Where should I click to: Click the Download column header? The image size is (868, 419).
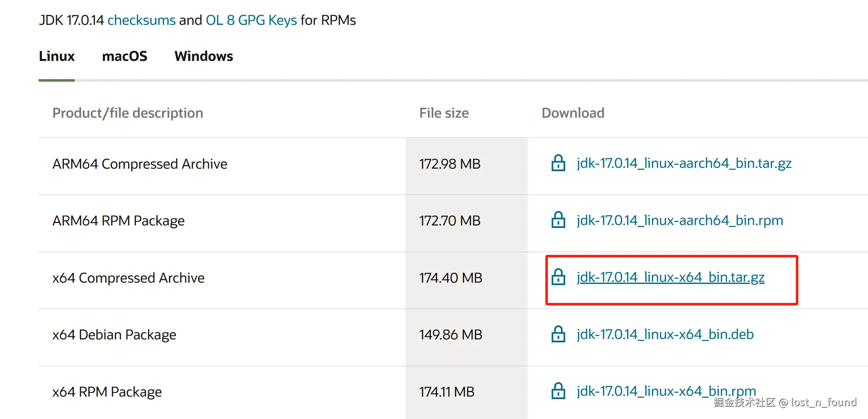573,113
